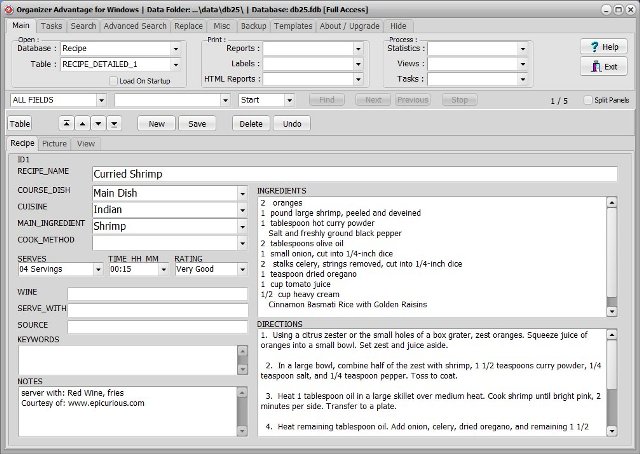Open the Advanced Search tab
This screenshot has width=640, height=454.
pyautogui.click(x=135, y=26)
